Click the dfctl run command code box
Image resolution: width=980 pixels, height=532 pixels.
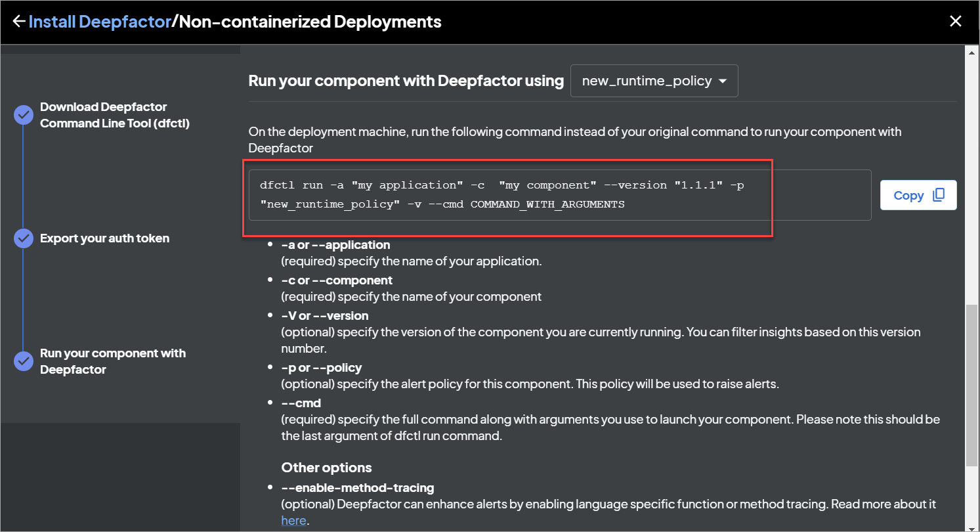click(x=559, y=195)
